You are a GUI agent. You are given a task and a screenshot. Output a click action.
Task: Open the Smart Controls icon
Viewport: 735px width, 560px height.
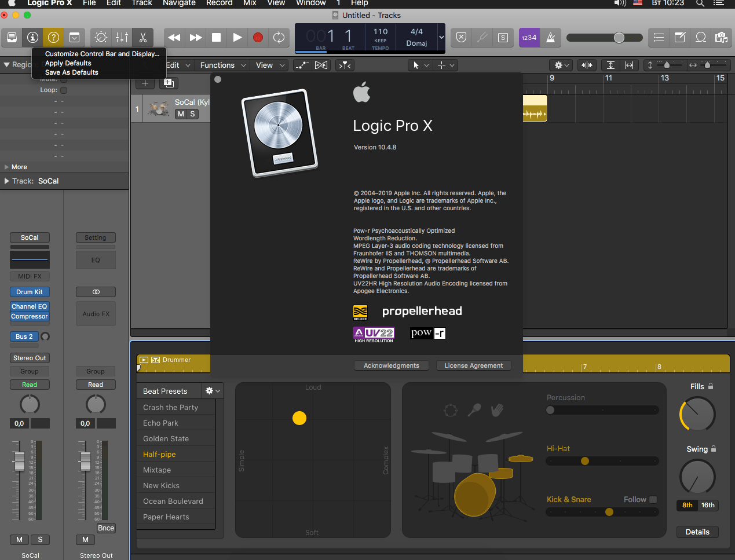100,37
